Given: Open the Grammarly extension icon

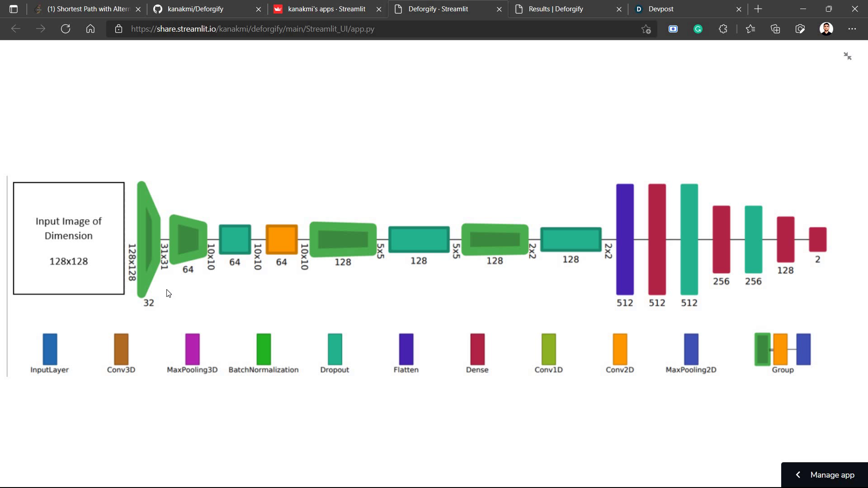Looking at the screenshot, I should click(x=698, y=29).
